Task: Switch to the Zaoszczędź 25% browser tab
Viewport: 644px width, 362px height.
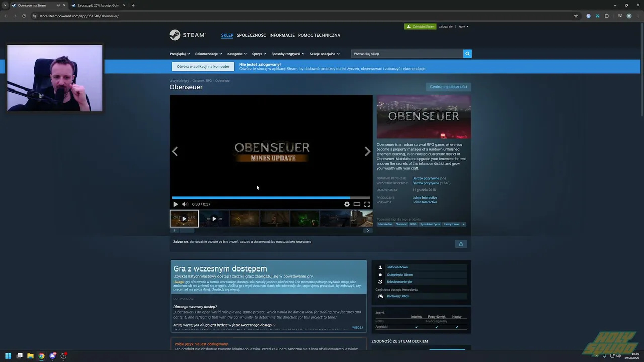Action: (x=99, y=5)
